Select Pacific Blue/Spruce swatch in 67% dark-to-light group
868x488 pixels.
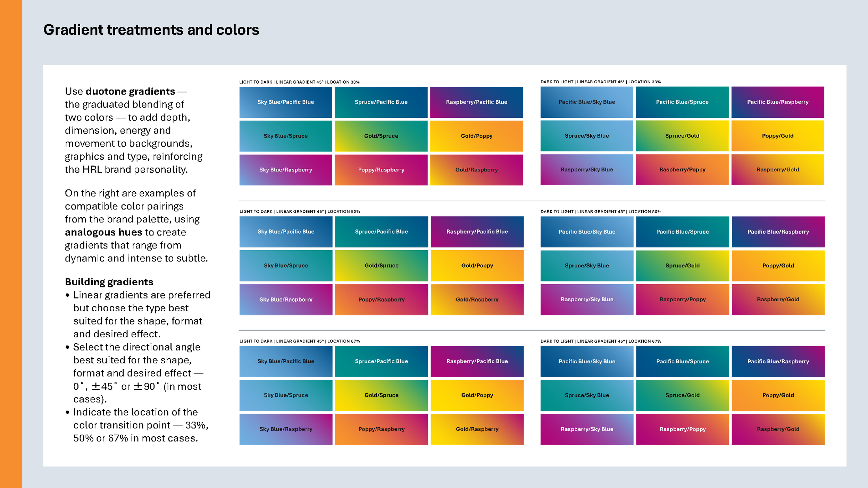pyautogui.click(x=682, y=361)
